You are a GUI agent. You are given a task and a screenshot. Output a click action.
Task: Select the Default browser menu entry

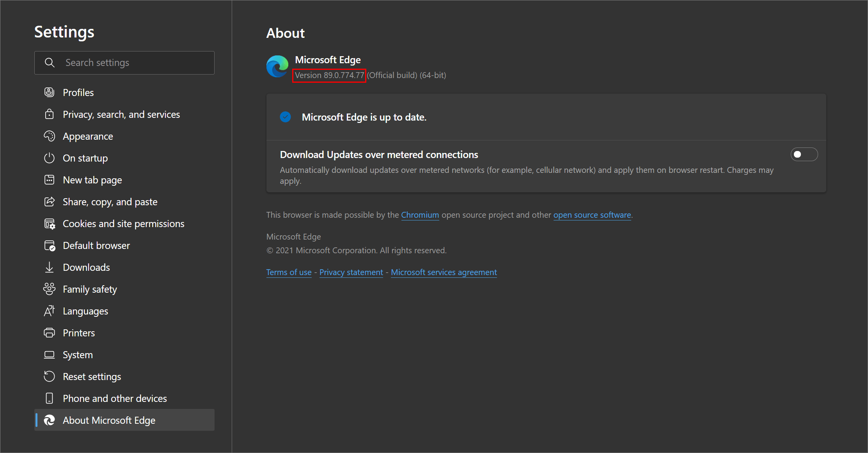(x=96, y=245)
